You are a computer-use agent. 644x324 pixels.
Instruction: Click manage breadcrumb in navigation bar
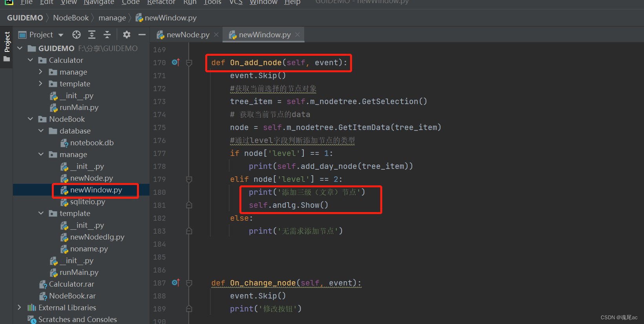[x=112, y=18]
